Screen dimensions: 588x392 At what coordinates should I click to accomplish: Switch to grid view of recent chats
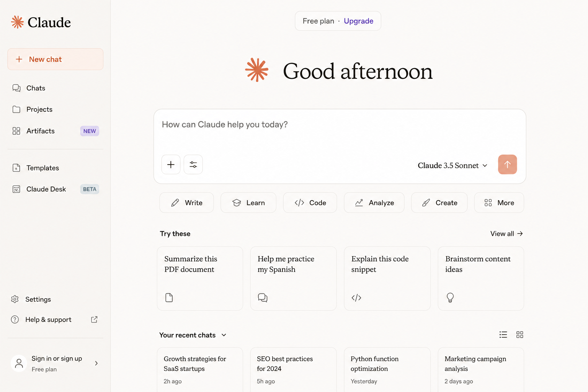pos(519,335)
